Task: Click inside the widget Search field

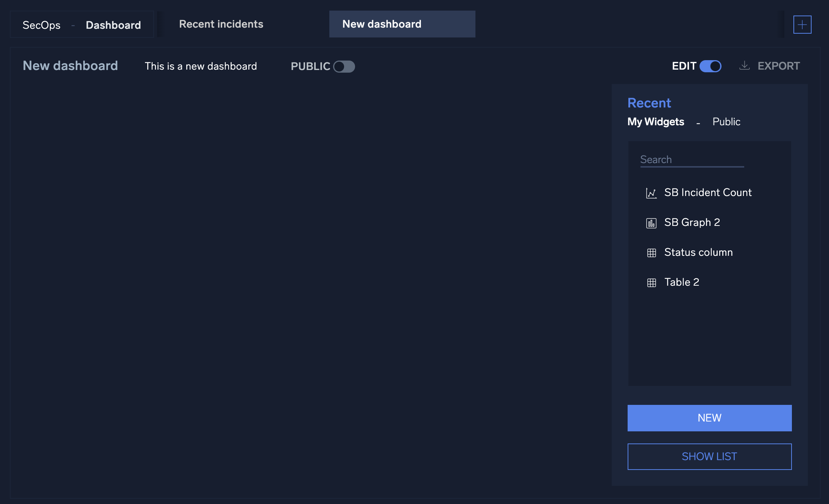Action: pyautogui.click(x=692, y=159)
